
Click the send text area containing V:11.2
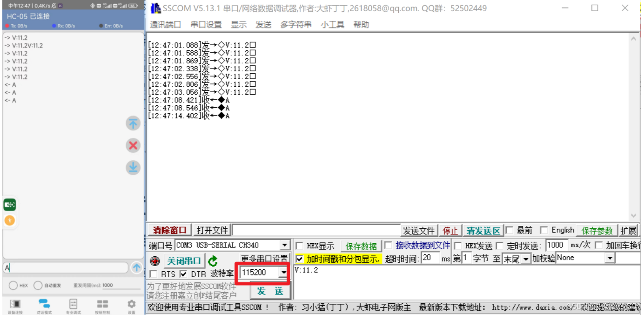click(x=466, y=283)
